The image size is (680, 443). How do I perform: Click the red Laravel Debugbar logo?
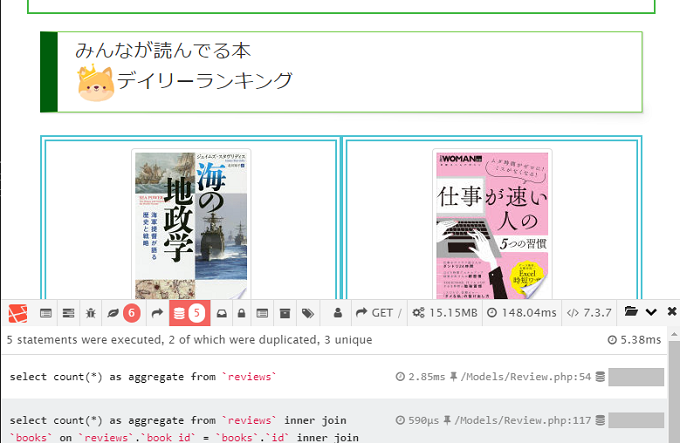18,313
